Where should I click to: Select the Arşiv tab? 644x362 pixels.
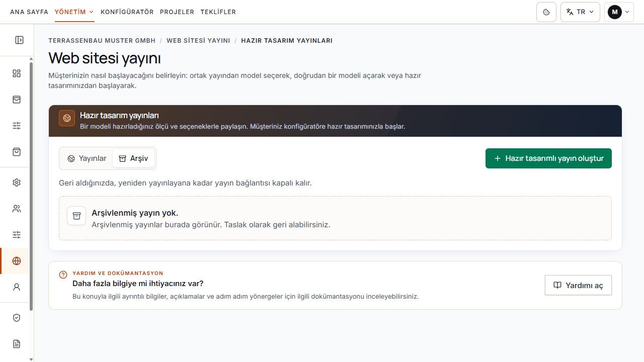coord(133,158)
